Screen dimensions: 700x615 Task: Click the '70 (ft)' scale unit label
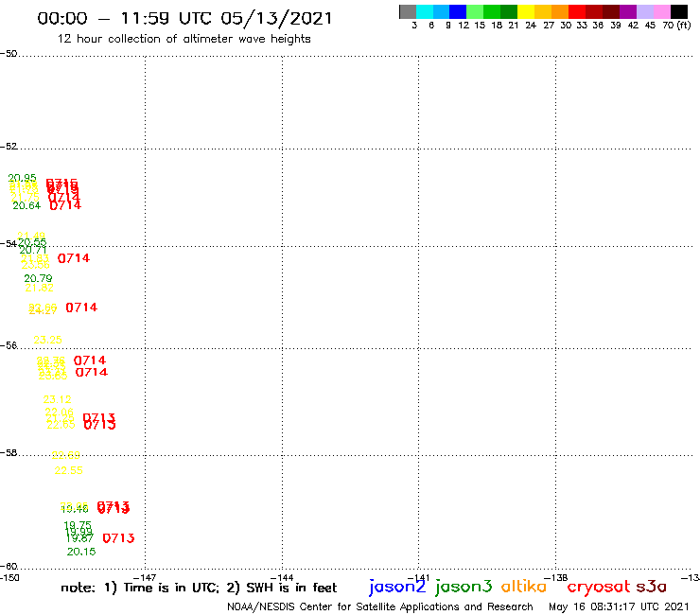[676, 26]
